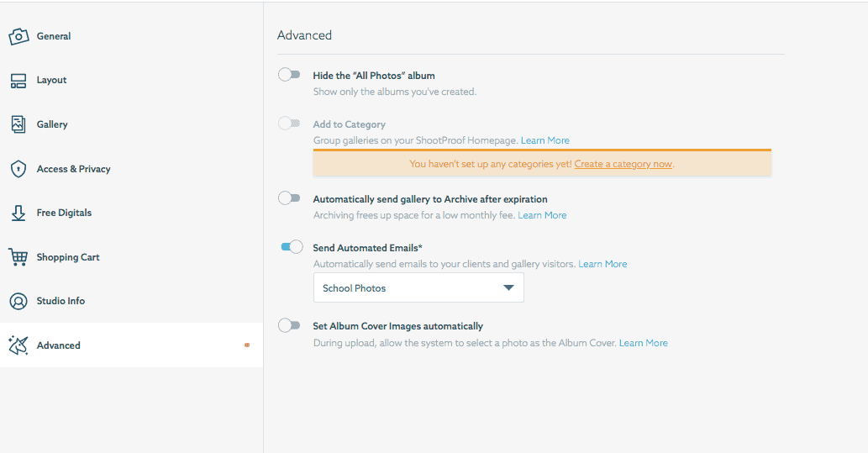The width and height of the screenshot is (868, 453).
Task: Click the Studio Info person icon
Action: tap(18, 301)
